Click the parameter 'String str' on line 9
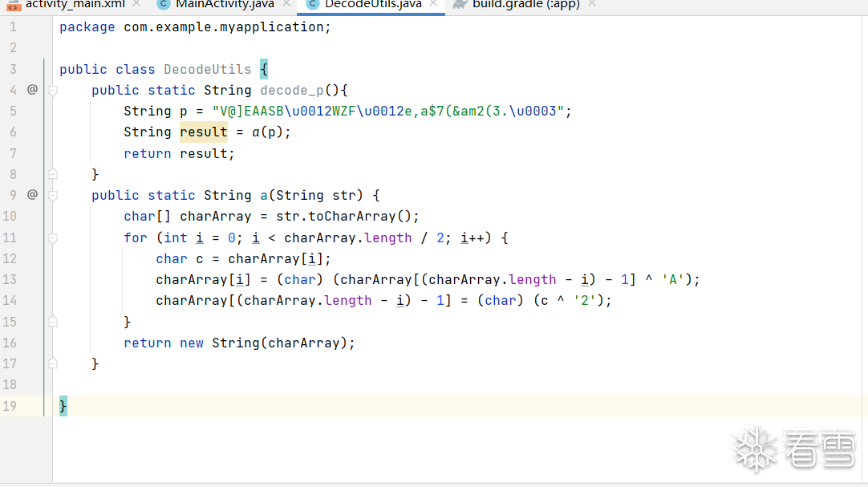The image size is (868, 487). click(315, 195)
